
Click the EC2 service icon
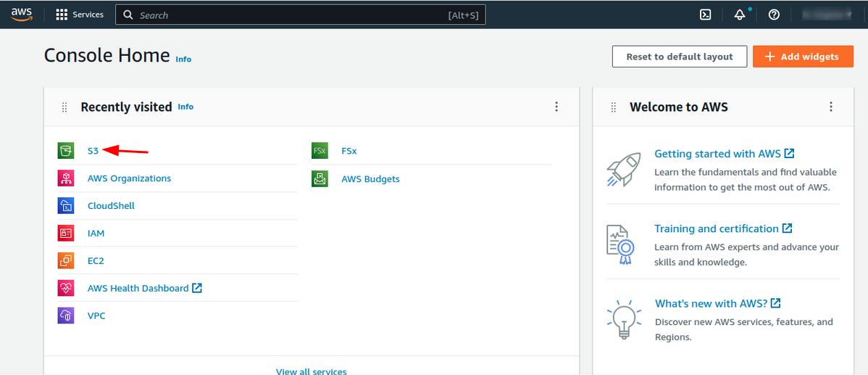click(66, 260)
